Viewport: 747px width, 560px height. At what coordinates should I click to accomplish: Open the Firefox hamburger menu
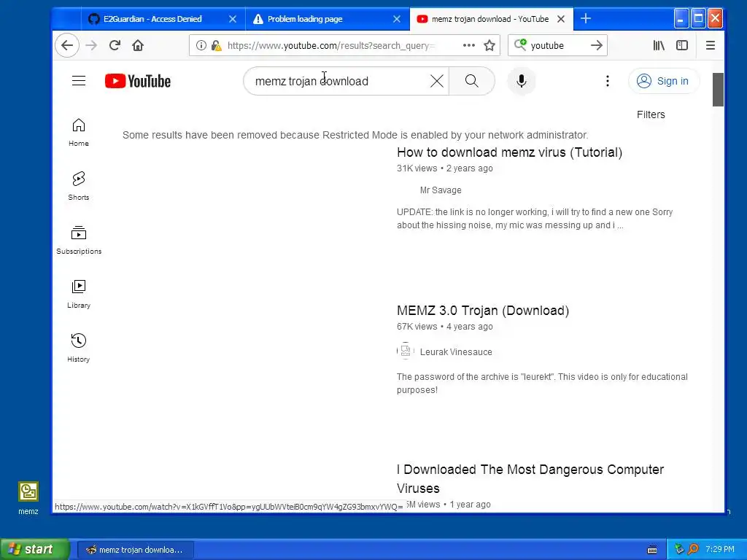[x=711, y=46]
